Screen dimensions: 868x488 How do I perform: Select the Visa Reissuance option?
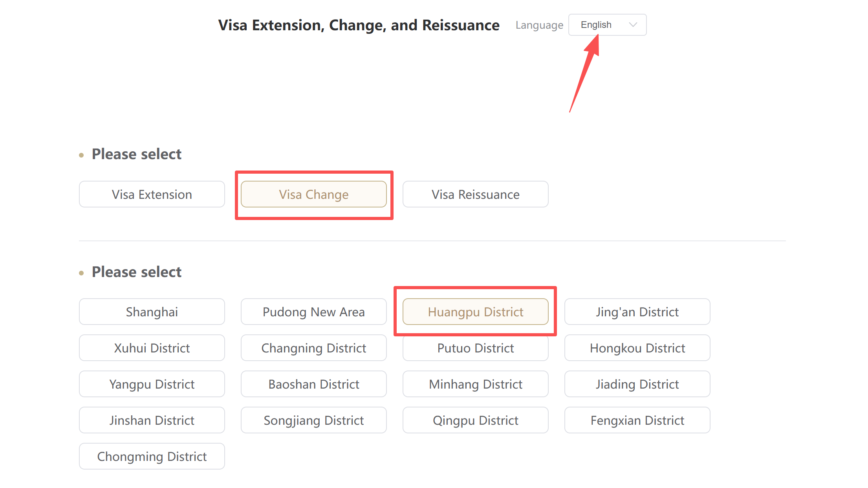(x=476, y=194)
